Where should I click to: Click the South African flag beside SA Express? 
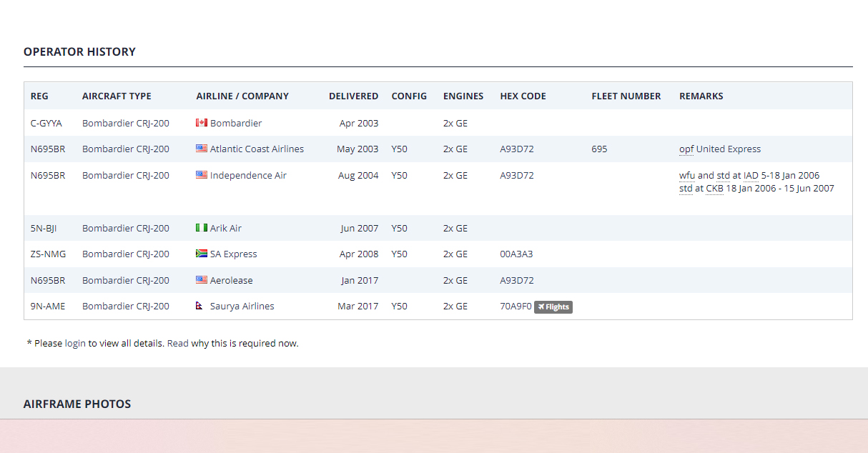pos(202,254)
